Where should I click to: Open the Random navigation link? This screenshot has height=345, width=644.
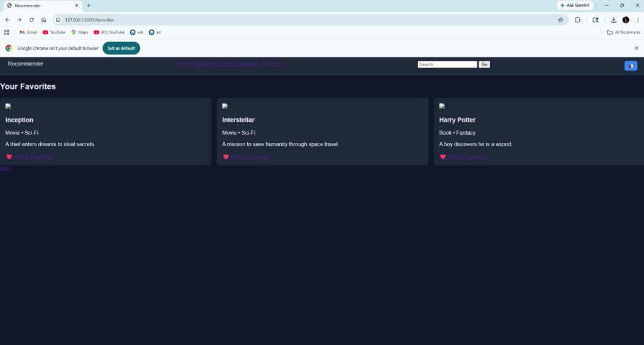pos(203,64)
